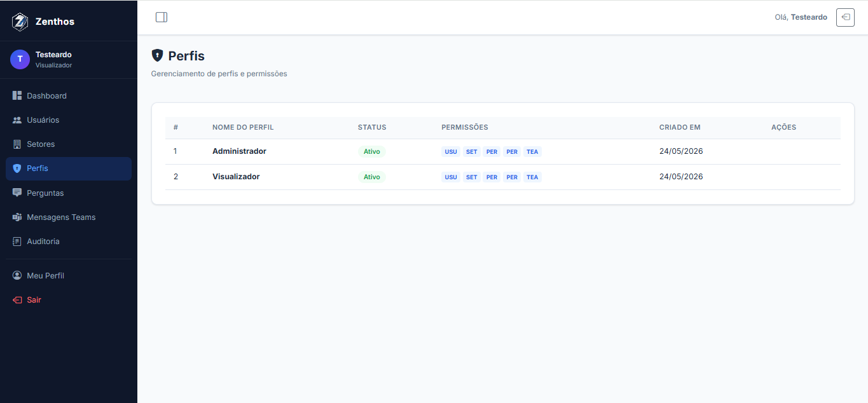Click the Ativo badge for Visualizador
868x403 pixels.
(371, 177)
